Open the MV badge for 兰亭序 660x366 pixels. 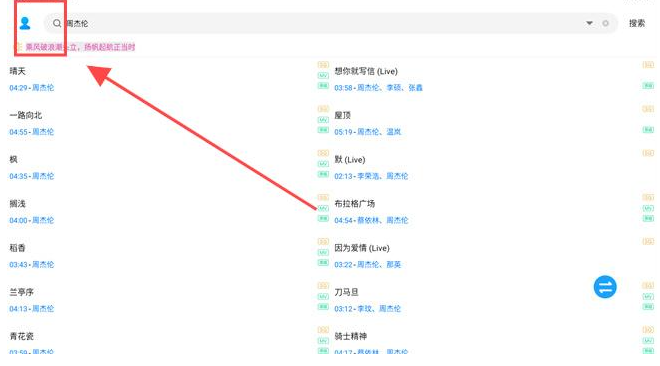point(323,297)
